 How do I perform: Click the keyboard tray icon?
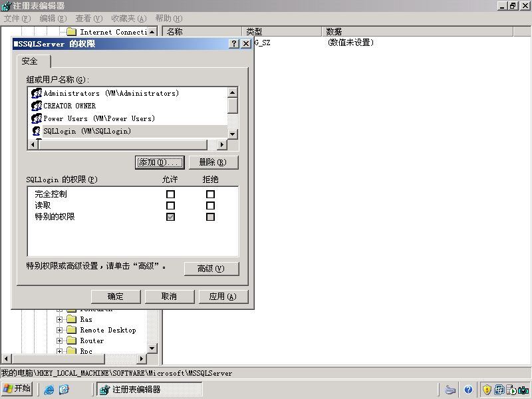[450, 390]
